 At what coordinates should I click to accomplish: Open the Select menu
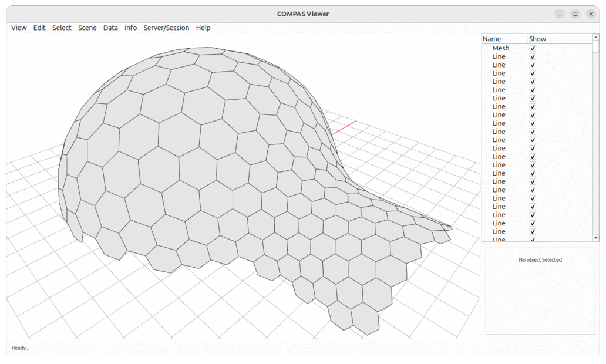pos(61,28)
